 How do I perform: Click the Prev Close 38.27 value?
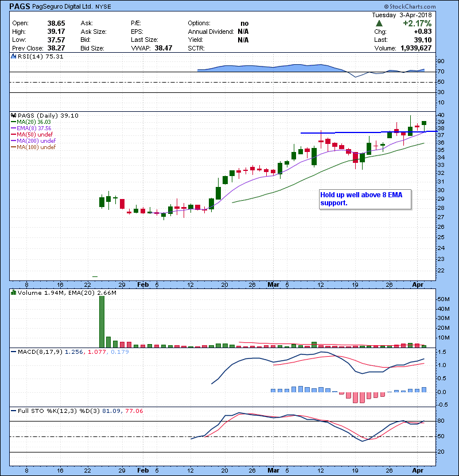56,48
